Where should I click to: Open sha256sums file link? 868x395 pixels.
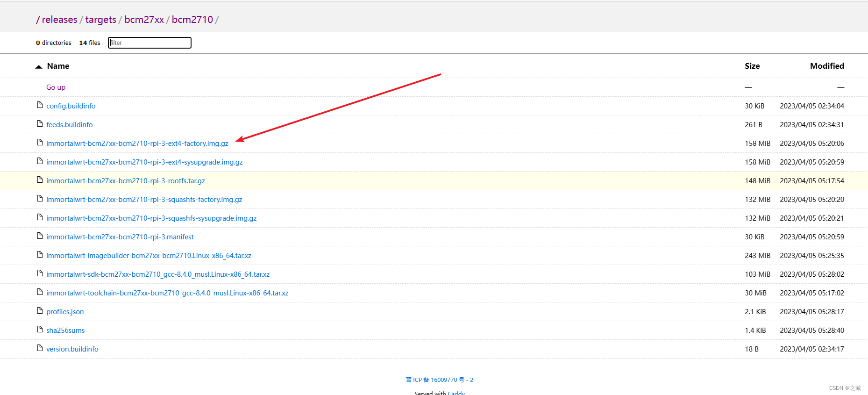(65, 330)
